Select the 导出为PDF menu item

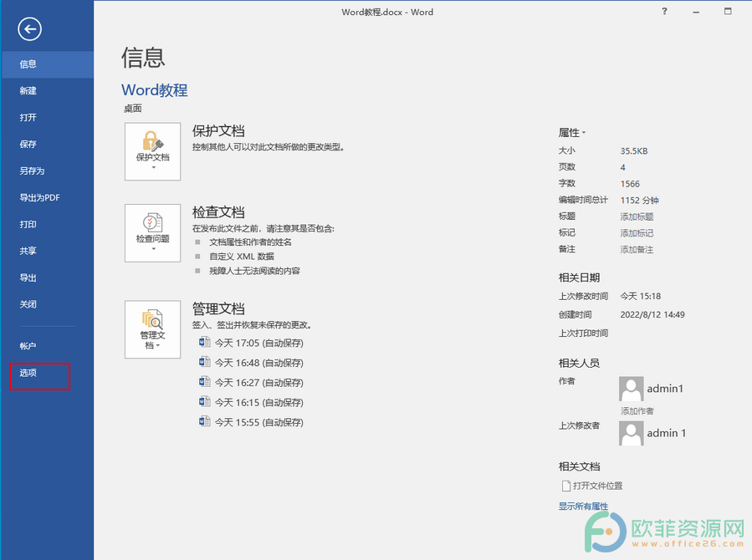tap(48, 198)
